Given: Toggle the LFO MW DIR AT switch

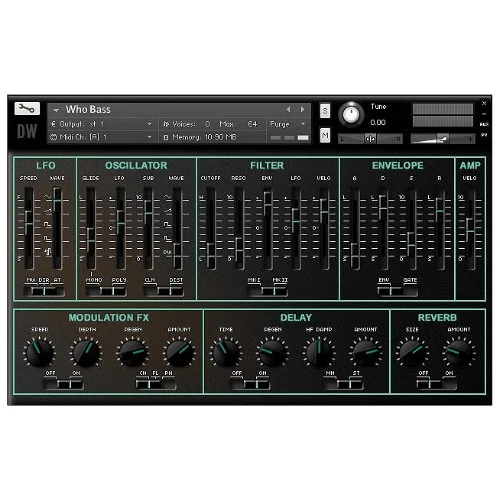Looking at the screenshot, I should [44, 291].
